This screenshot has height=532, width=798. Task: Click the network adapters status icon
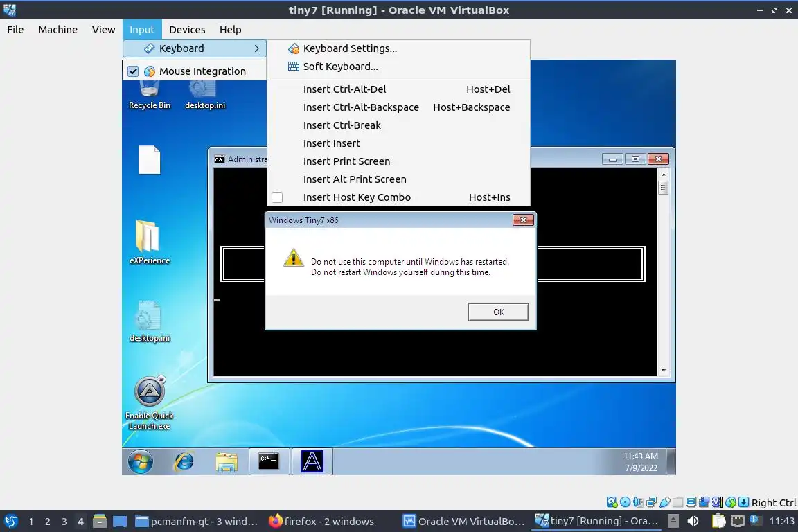[651, 502]
